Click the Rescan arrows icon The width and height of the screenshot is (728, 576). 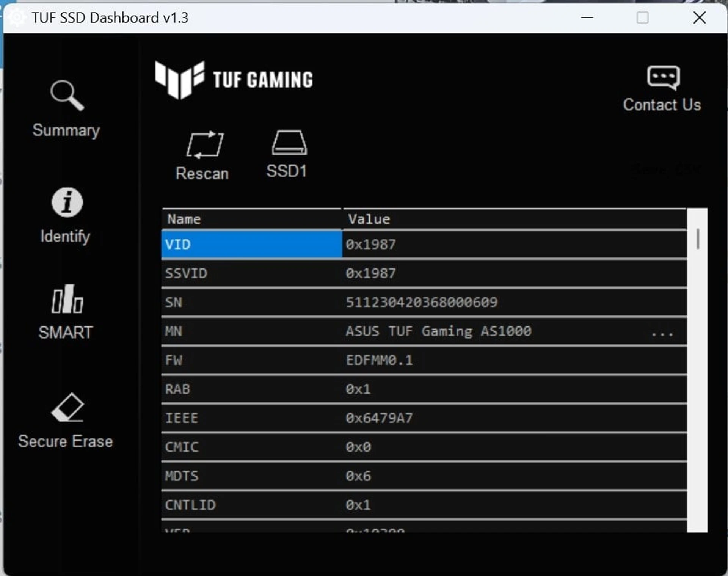pos(205,144)
